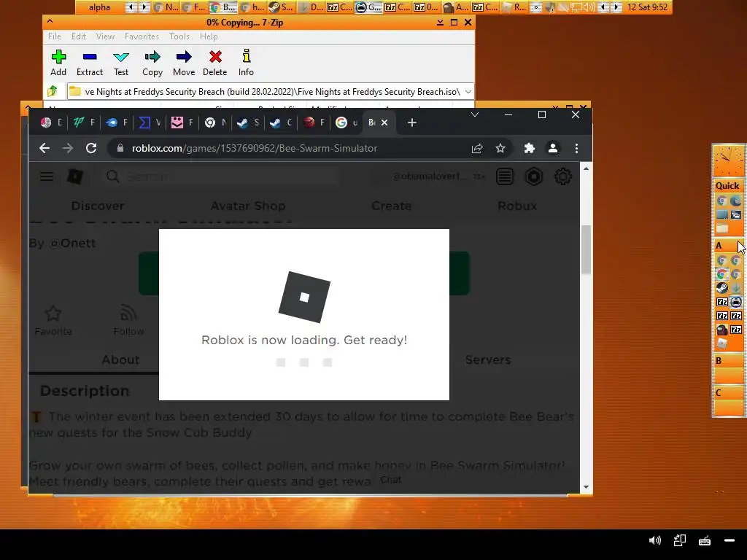Collapse the A panel header

[x=728, y=246]
